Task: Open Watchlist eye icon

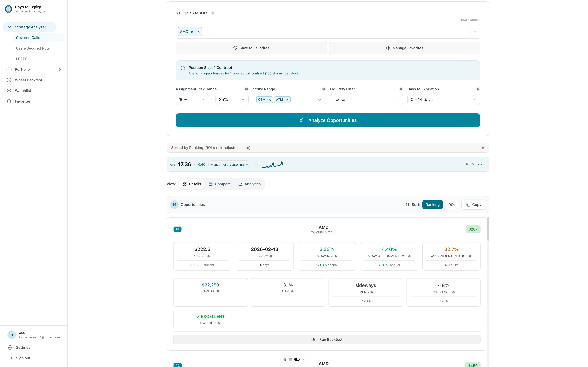Action: click(x=9, y=90)
